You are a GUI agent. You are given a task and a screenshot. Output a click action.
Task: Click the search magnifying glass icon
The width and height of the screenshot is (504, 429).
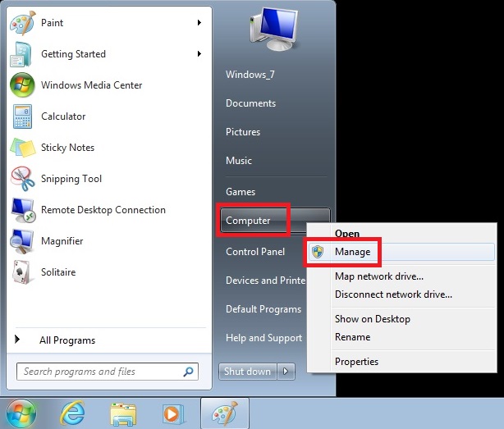[188, 372]
